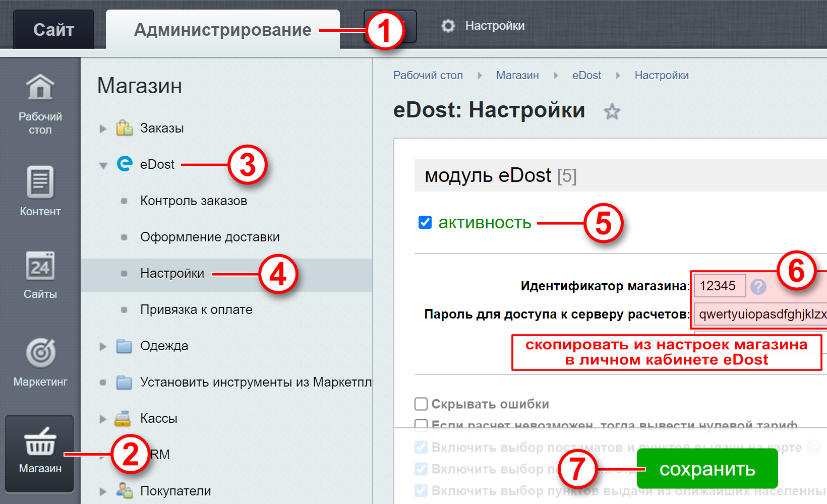Go to Настройки breadcrumb link

coord(662,75)
